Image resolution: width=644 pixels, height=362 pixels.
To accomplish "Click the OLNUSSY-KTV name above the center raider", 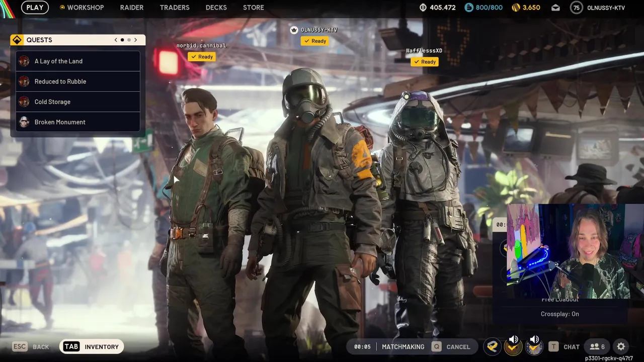I will 319,30.
